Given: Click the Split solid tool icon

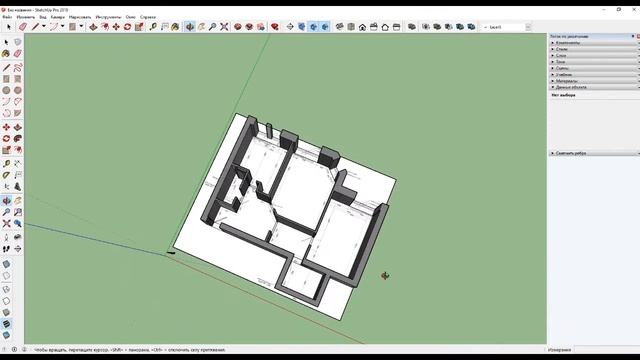Looking at the screenshot, I should 471,27.
